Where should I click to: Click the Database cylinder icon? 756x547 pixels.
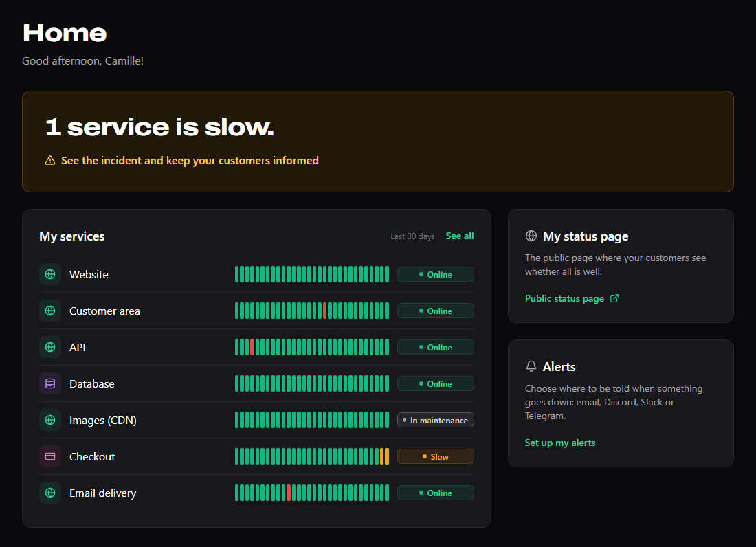point(50,383)
